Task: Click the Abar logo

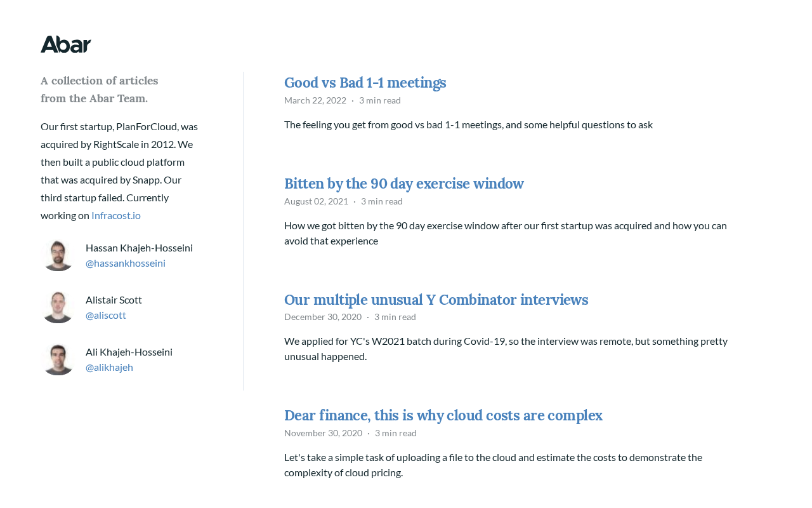Action: pos(66,44)
